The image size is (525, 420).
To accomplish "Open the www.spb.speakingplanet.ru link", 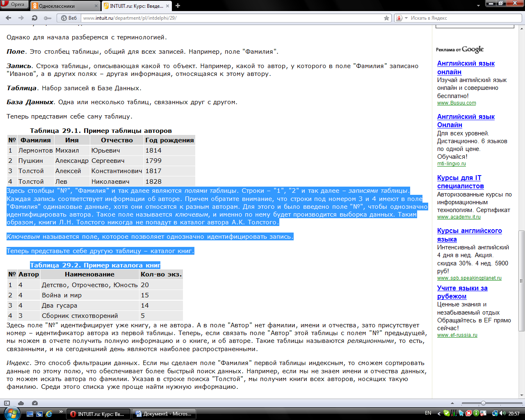I will (469, 278).
